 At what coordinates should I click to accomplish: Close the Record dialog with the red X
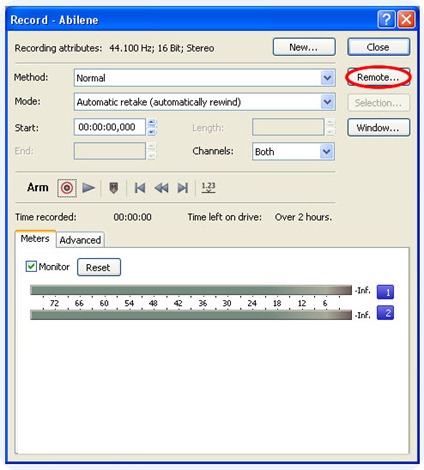click(x=406, y=19)
